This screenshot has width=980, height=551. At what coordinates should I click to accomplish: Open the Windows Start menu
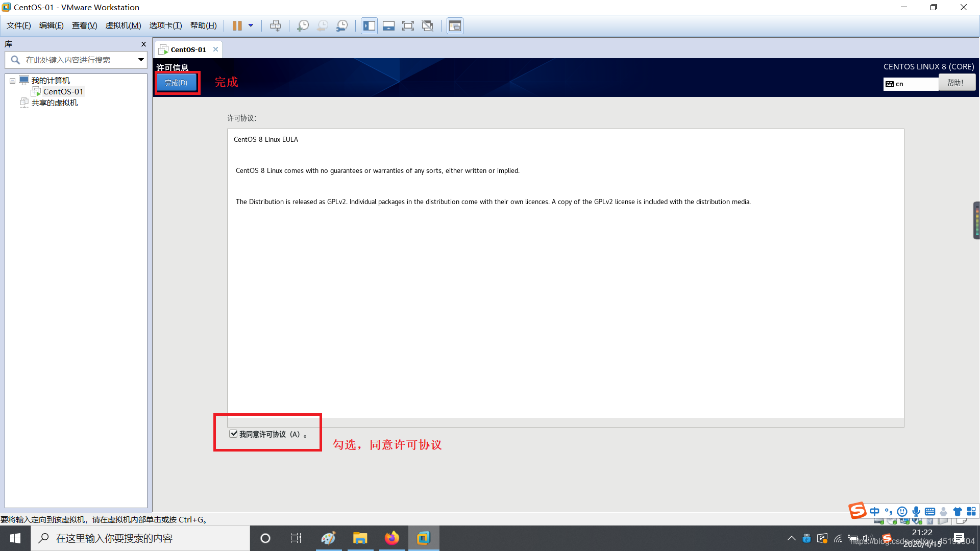pyautogui.click(x=15, y=538)
